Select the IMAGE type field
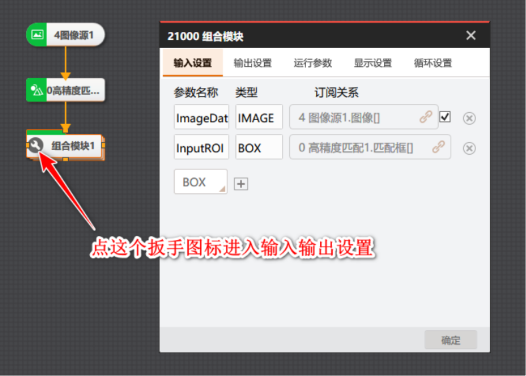The height and width of the screenshot is (376, 526). [x=259, y=117]
